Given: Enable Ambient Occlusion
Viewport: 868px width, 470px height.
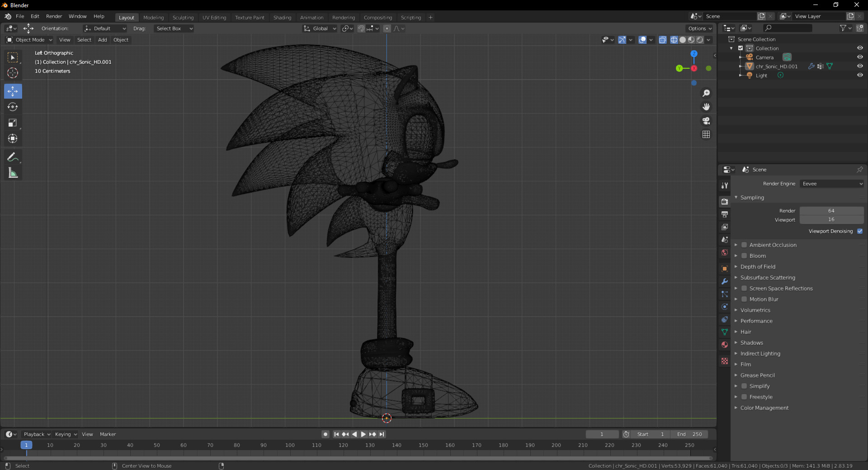Looking at the screenshot, I should pos(744,245).
